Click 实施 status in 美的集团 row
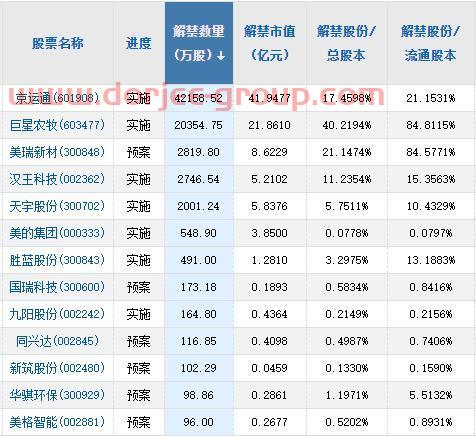Image resolution: width=476 pixels, height=436 pixels. (139, 233)
